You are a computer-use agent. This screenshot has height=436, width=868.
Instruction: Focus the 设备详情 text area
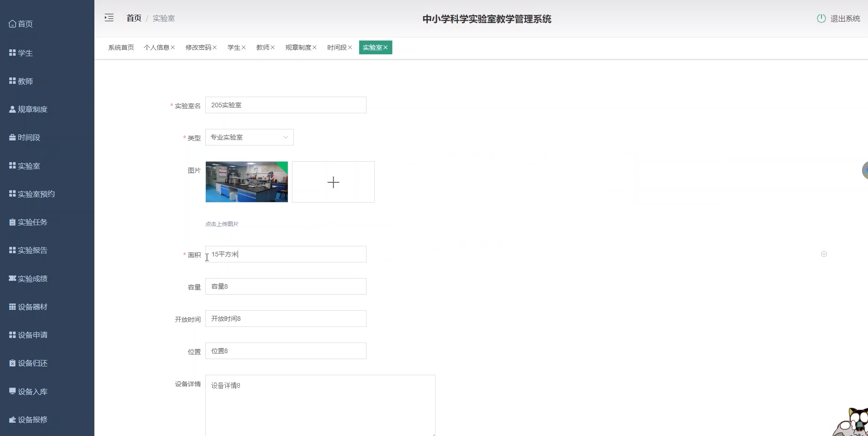(x=320, y=405)
